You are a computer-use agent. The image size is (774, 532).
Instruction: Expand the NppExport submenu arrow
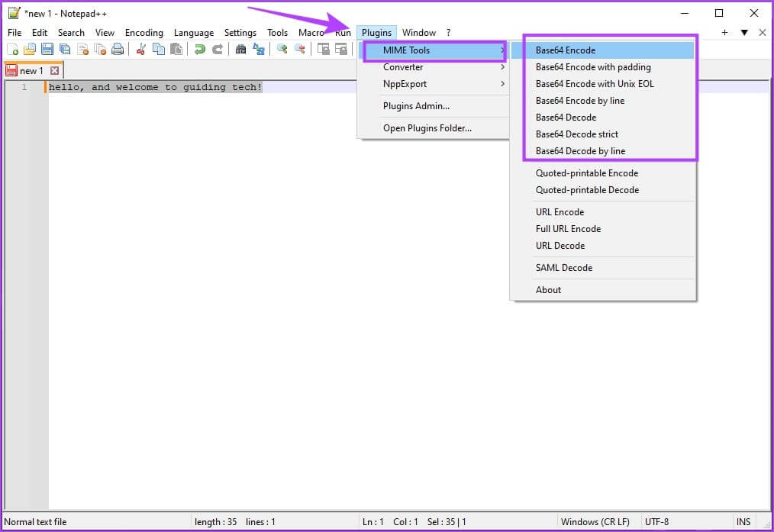point(502,83)
